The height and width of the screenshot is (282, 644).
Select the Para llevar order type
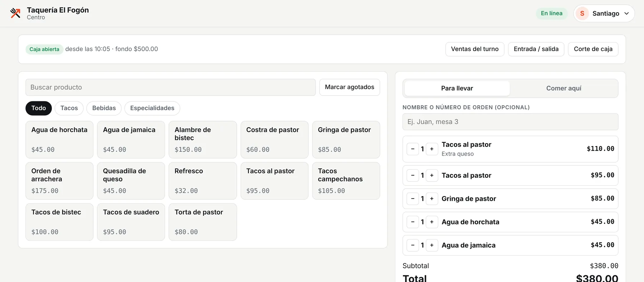tap(457, 88)
